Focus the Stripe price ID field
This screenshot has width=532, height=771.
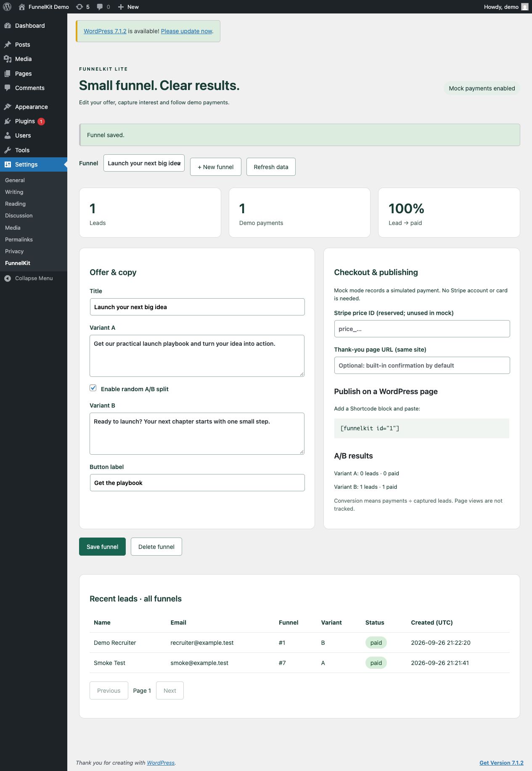[x=422, y=329]
